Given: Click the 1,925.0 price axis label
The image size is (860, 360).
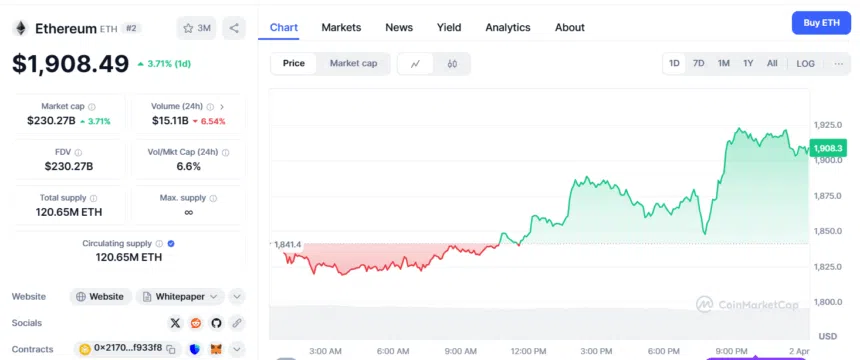Looking at the screenshot, I should click(828, 125).
